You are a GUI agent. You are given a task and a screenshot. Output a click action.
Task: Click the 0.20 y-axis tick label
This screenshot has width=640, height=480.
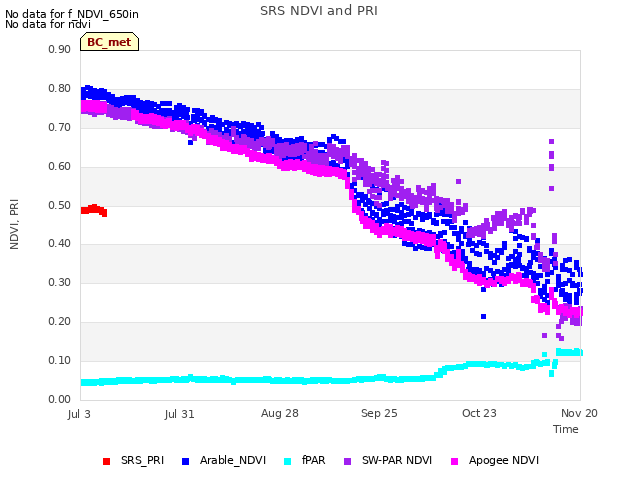[x=60, y=322]
